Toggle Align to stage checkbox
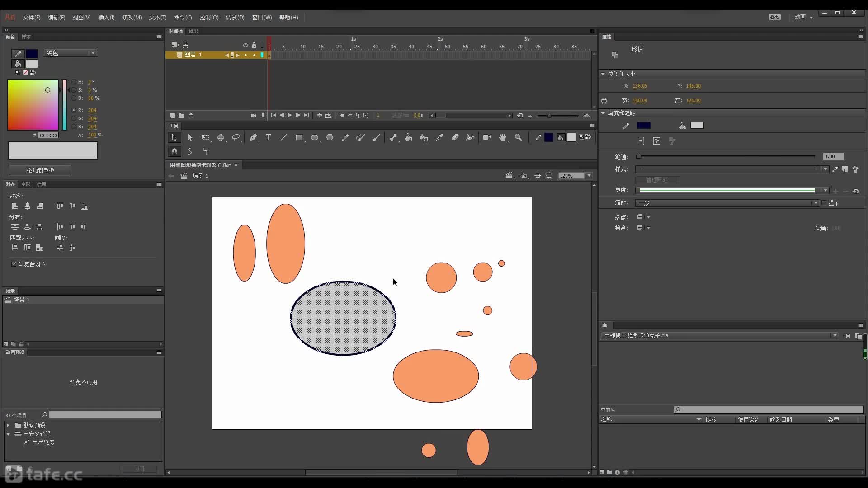The width and height of the screenshot is (868, 488). pyautogui.click(x=14, y=264)
